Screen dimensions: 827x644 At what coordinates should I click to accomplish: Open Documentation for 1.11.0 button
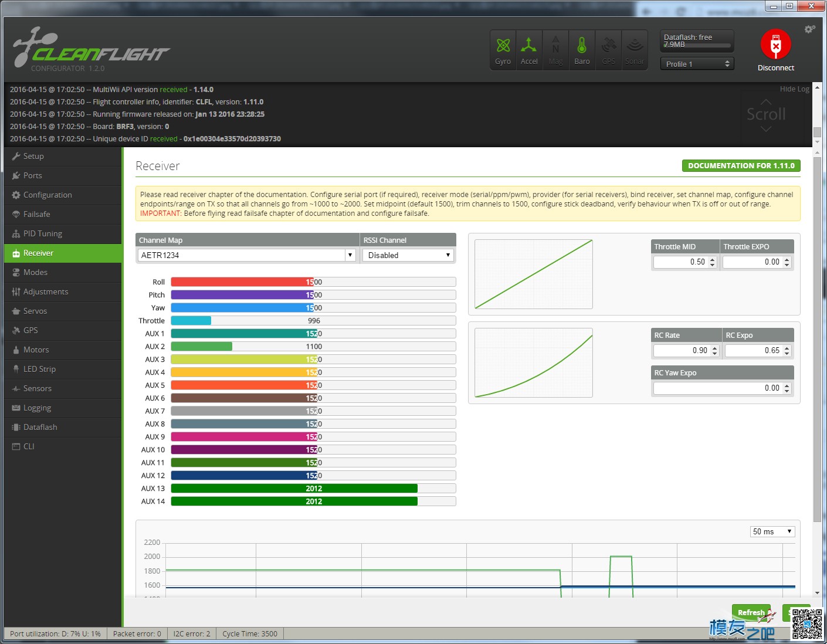pyautogui.click(x=741, y=166)
